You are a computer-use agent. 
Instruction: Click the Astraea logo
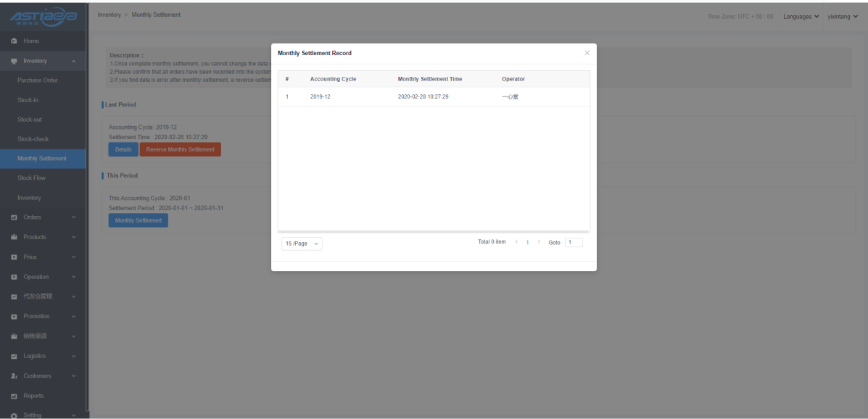[43, 15]
